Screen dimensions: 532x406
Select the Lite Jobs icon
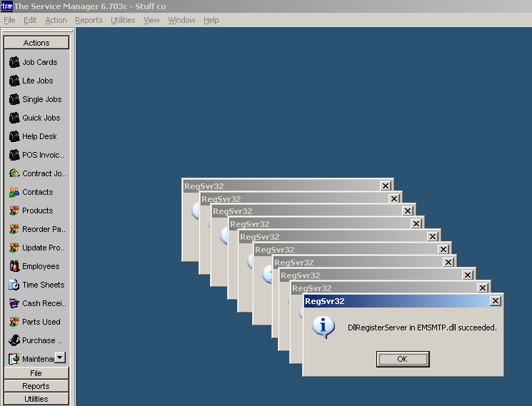click(14, 81)
